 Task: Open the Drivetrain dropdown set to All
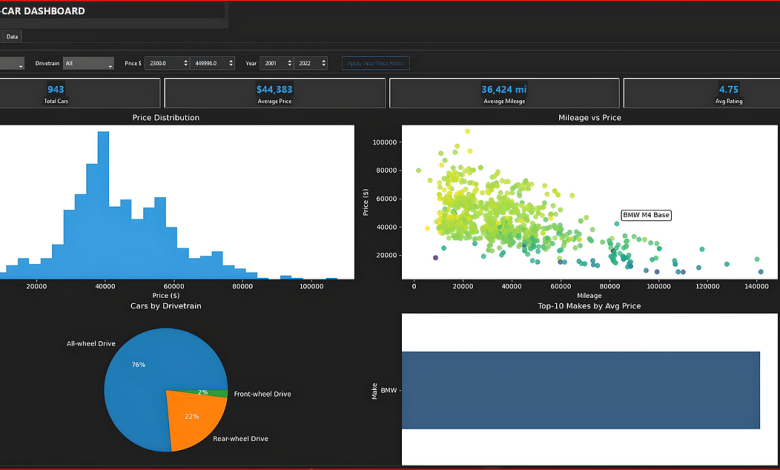coord(88,63)
